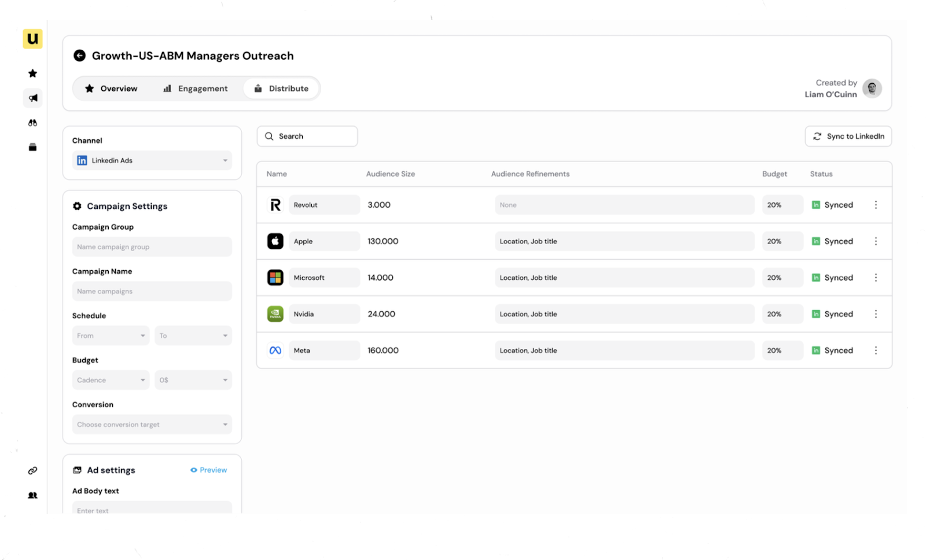This screenshot has width=926, height=560.
Task: Click the 20% budget field for Revolut
Action: (782, 205)
